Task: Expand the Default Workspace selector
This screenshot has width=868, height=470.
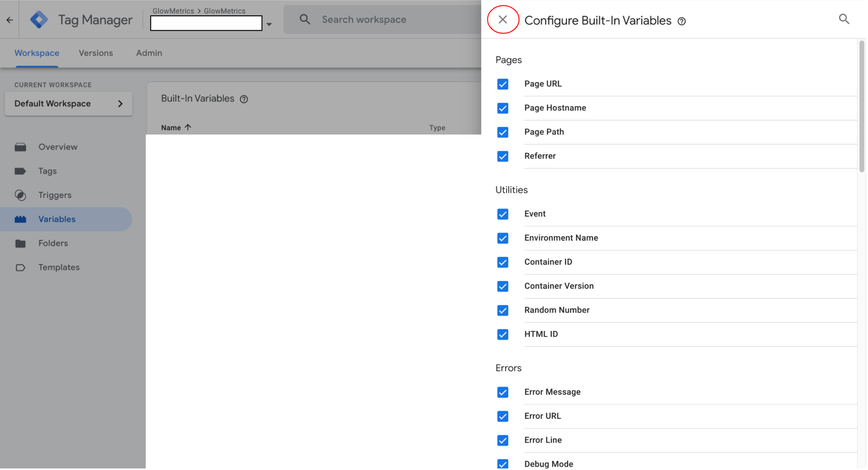Action: coord(68,104)
